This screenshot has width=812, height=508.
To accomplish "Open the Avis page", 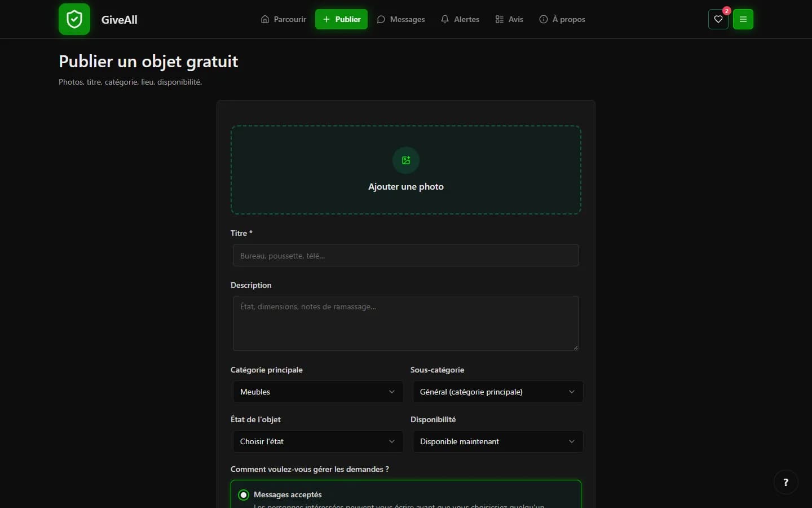I will click(509, 19).
